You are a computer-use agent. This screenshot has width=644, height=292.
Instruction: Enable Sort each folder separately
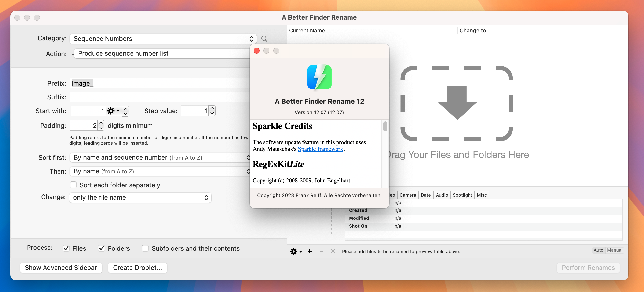(x=73, y=185)
